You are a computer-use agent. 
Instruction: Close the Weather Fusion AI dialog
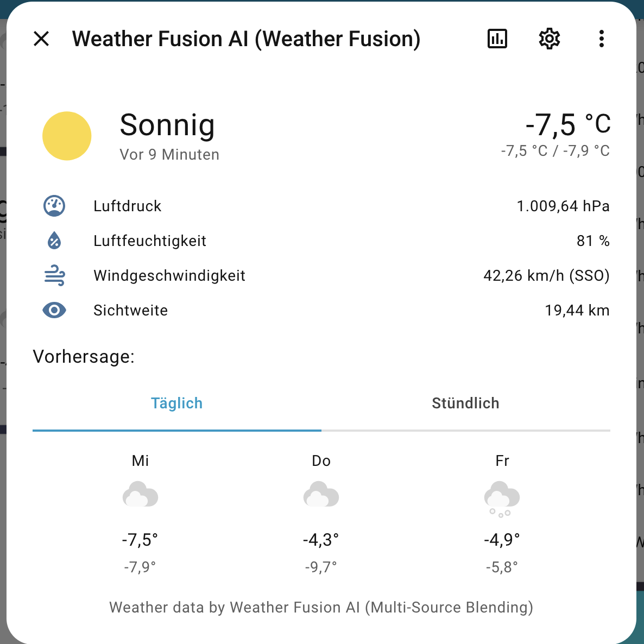(41, 39)
